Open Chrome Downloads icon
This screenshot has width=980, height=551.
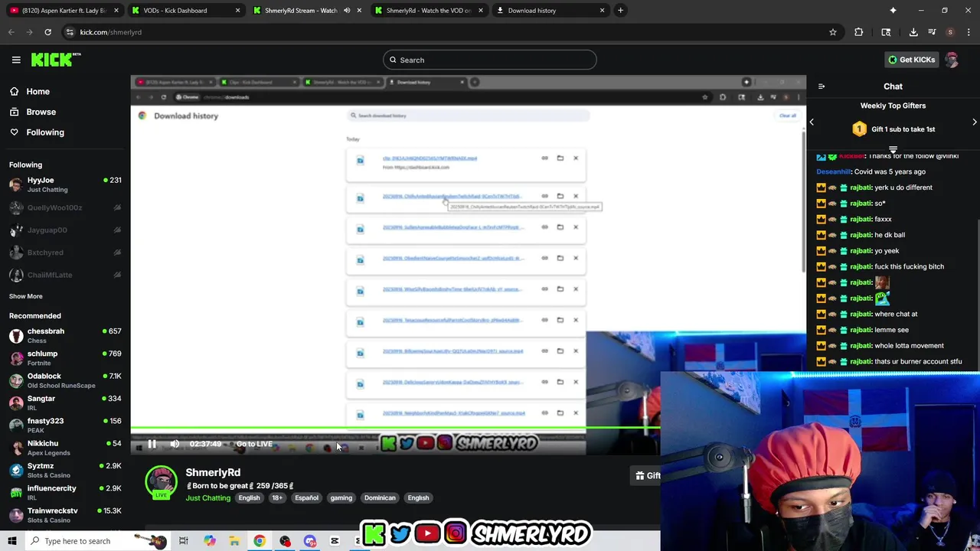click(913, 32)
